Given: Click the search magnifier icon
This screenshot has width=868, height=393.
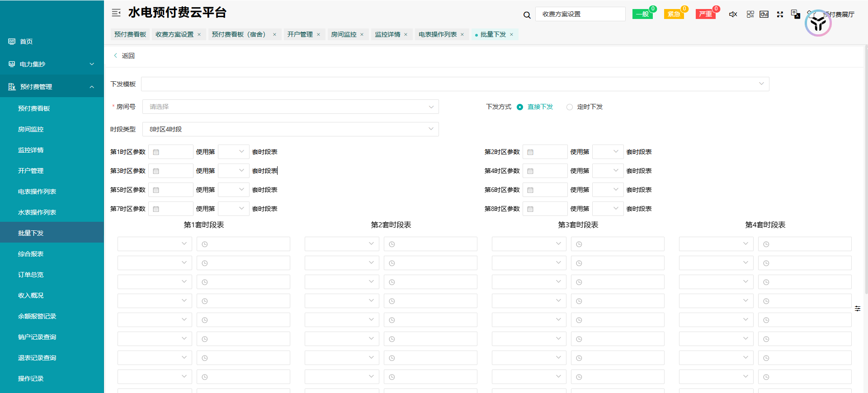Looking at the screenshot, I should 527,15.
